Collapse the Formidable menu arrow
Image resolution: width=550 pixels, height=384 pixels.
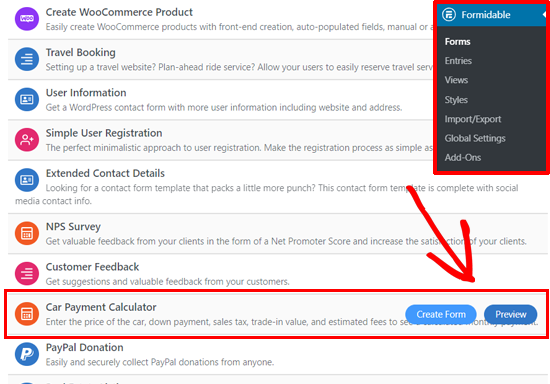544,15
